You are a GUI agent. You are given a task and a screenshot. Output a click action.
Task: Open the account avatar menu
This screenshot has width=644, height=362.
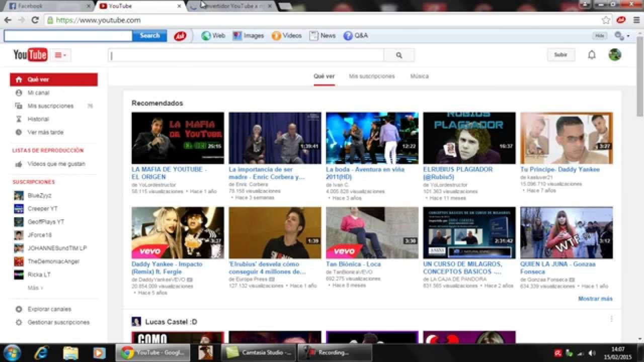(615, 55)
